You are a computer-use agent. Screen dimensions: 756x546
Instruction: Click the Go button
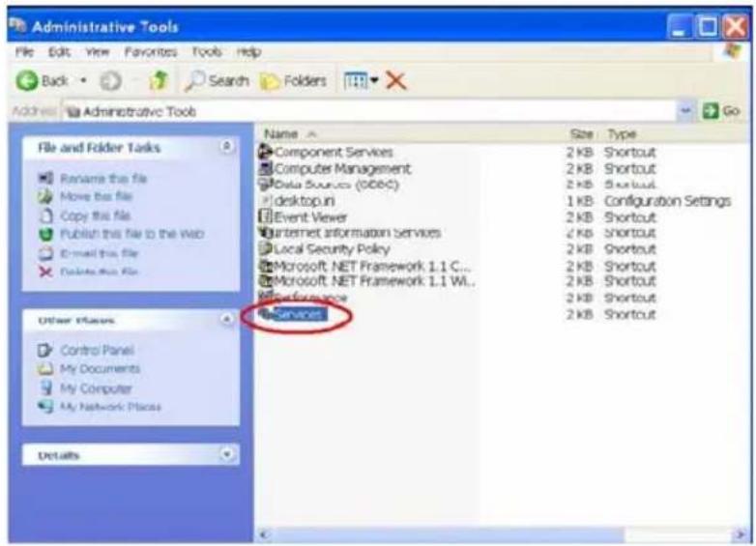[x=721, y=111]
